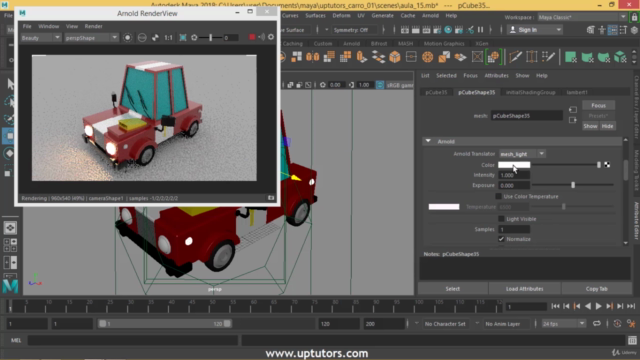
Task: Click crop region icon in Arnold RenderView
Action: click(183, 38)
